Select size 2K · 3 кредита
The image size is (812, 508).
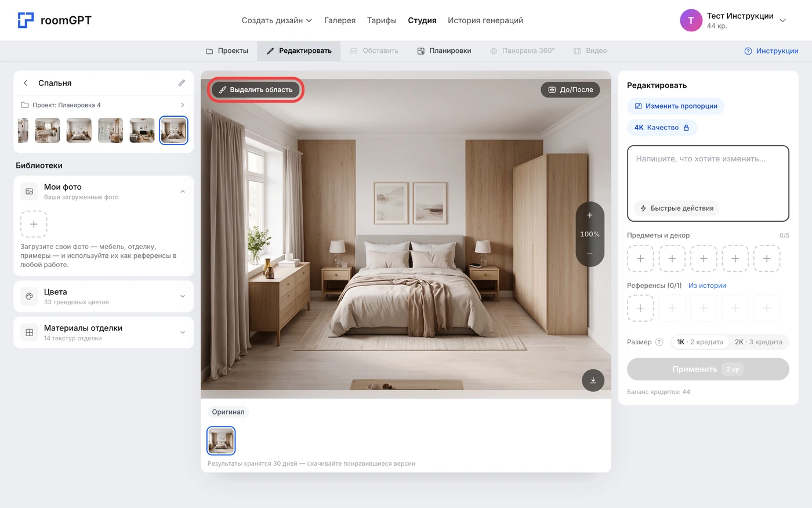(759, 342)
